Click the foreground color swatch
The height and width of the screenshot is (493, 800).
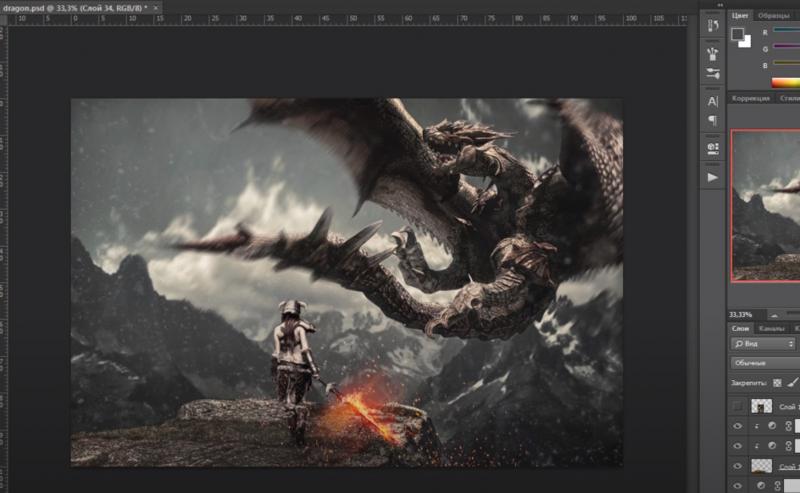click(x=738, y=35)
